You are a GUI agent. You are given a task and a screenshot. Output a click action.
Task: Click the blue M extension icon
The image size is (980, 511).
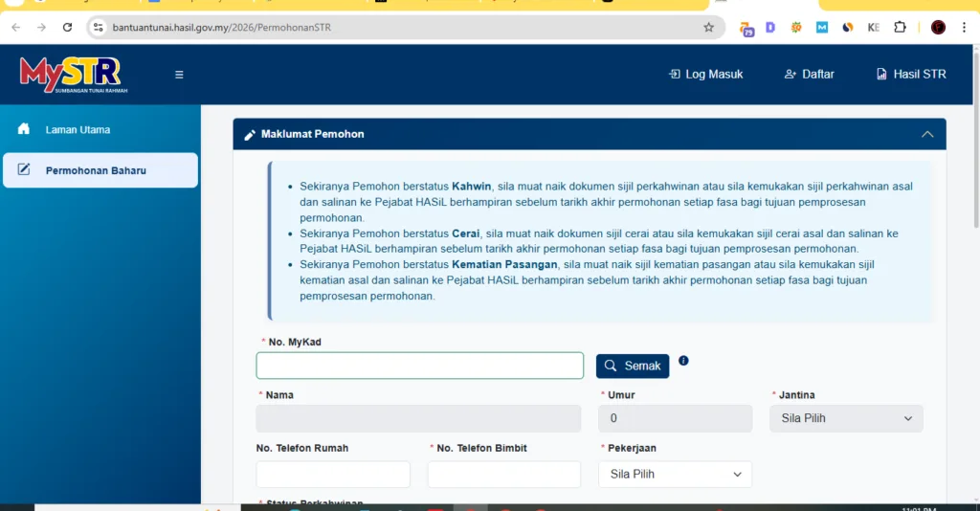[x=822, y=27]
